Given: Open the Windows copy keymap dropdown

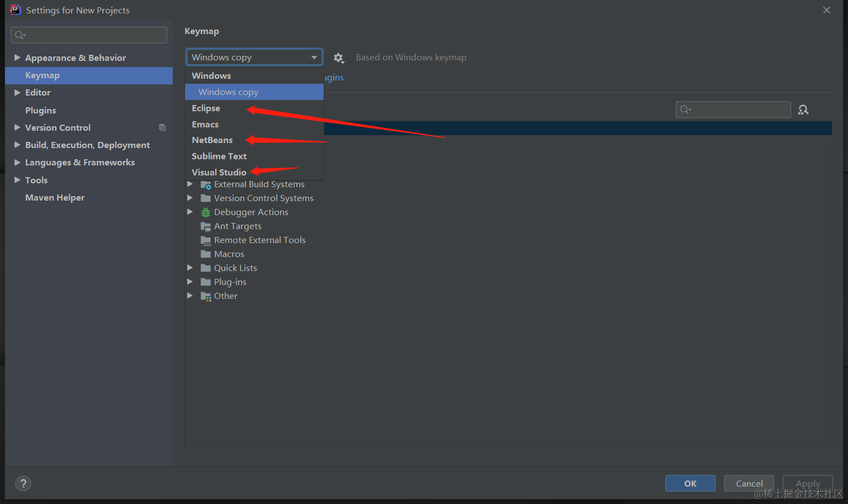Looking at the screenshot, I should 254,57.
